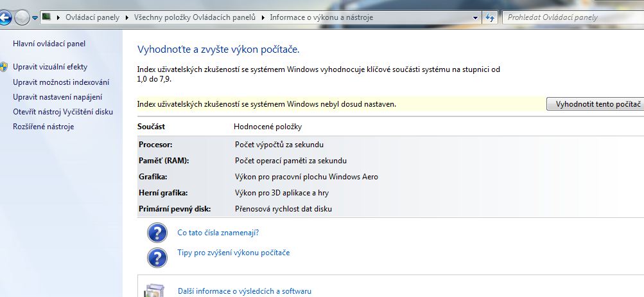The image size is (644, 297).
Task: Click the Prohledat Ovládací panely search field
Action: [x=573, y=18]
